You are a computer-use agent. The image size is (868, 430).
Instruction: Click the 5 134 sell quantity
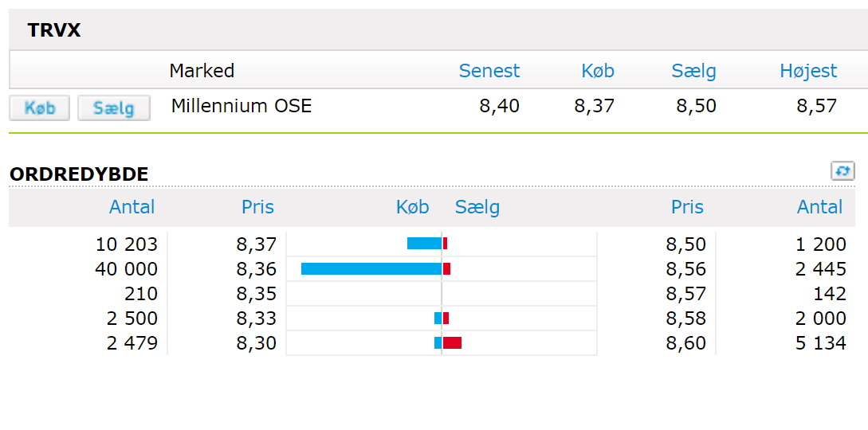pyautogui.click(x=820, y=343)
